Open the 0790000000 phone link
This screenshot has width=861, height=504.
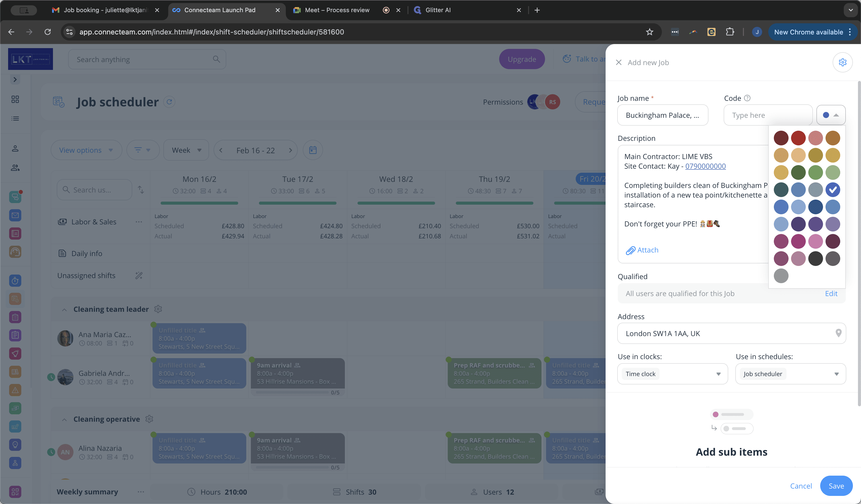[705, 166]
